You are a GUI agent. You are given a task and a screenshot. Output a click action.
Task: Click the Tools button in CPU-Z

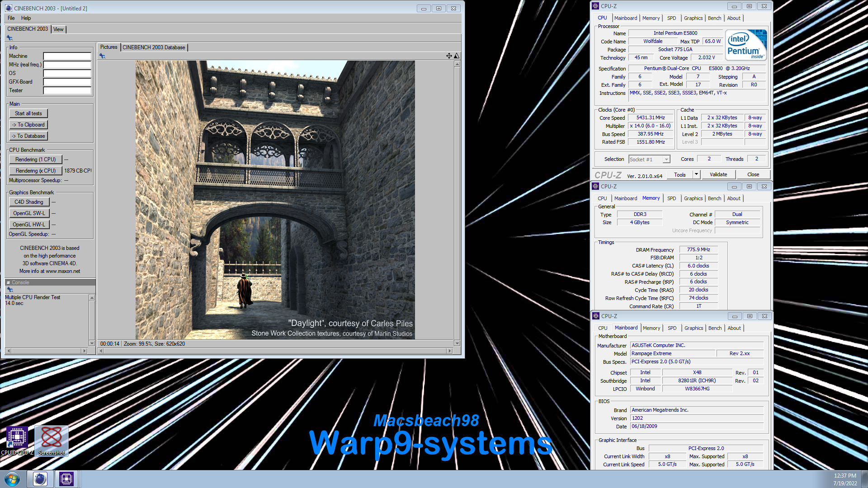pyautogui.click(x=679, y=174)
